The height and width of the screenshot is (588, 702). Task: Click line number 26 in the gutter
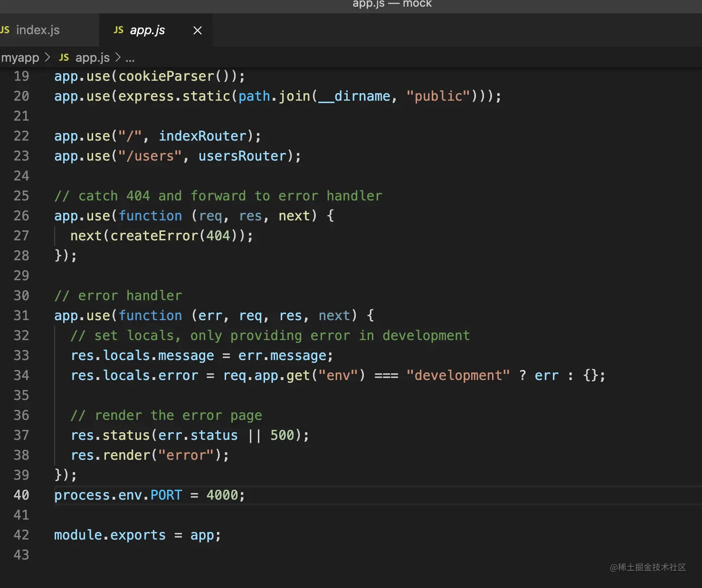click(x=21, y=216)
